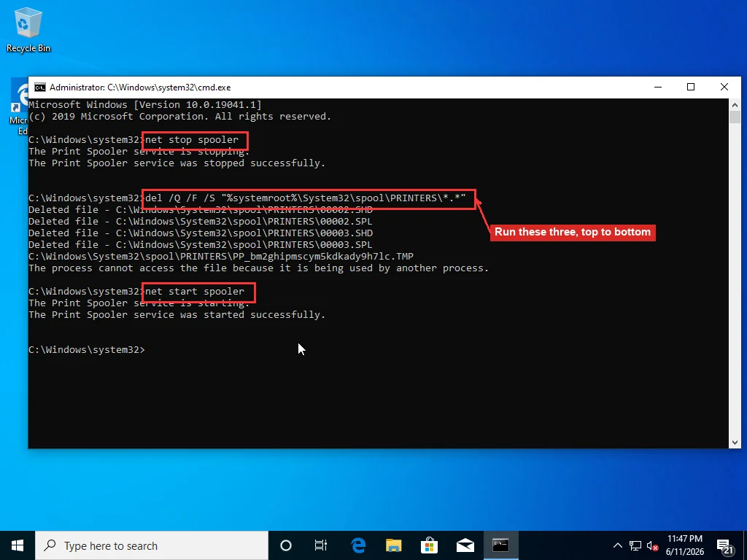Click 'The Print Spooler service is starting' line

(x=139, y=303)
